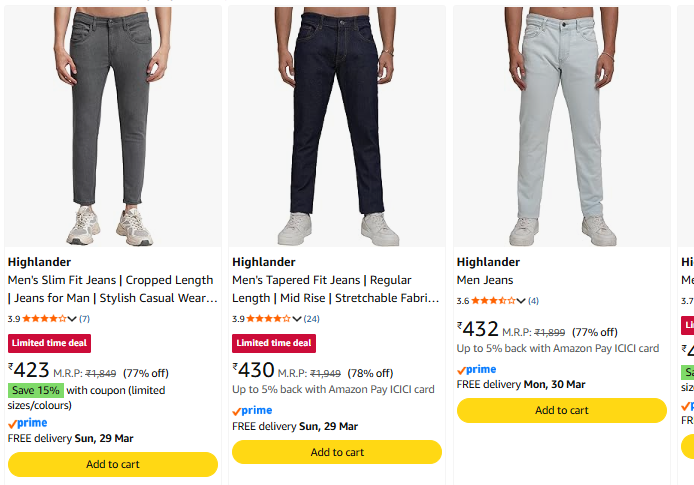Click the Prime logo under the ₹432 listing
Screen dimensions: 694x485
477,370
